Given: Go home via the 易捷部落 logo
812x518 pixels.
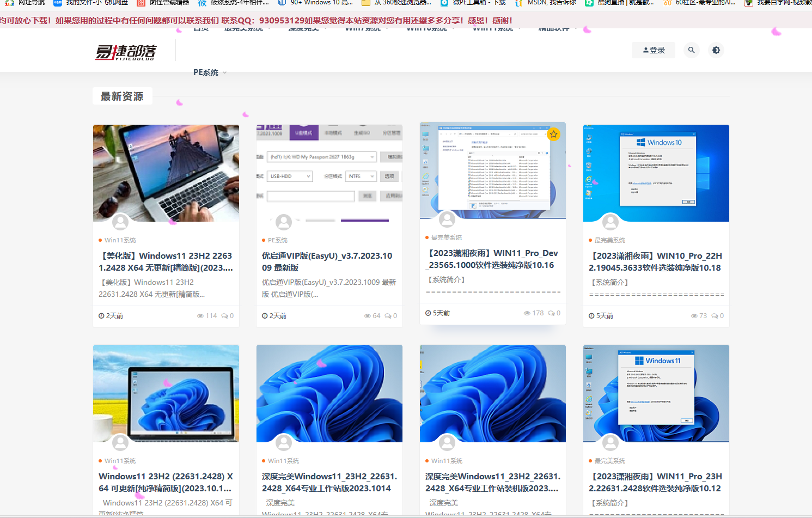Looking at the screenshot, I should pos(126,52).
